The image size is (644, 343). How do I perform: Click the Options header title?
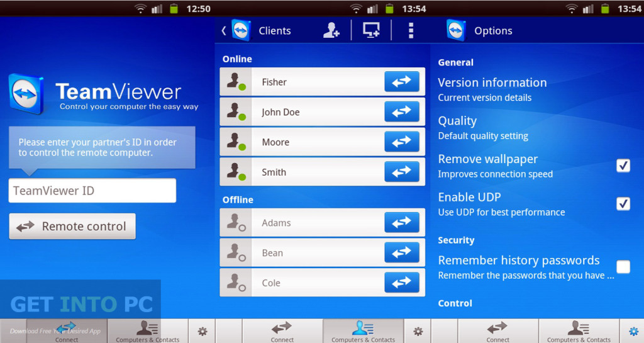[493, 31]
